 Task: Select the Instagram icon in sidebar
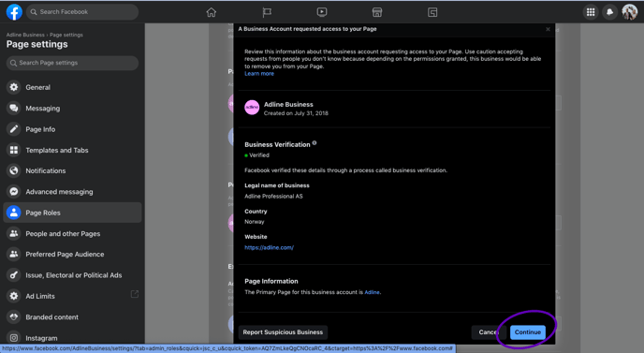tap(14, 338)
